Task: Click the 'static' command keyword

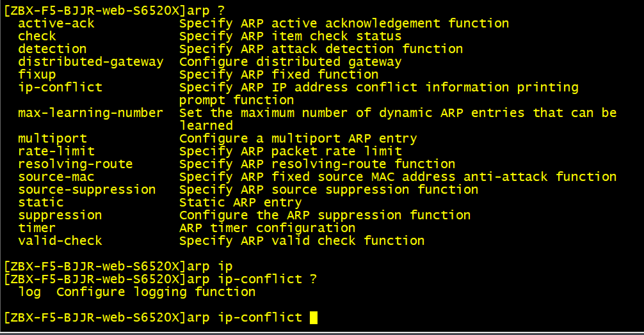Action: click(41, 203)
